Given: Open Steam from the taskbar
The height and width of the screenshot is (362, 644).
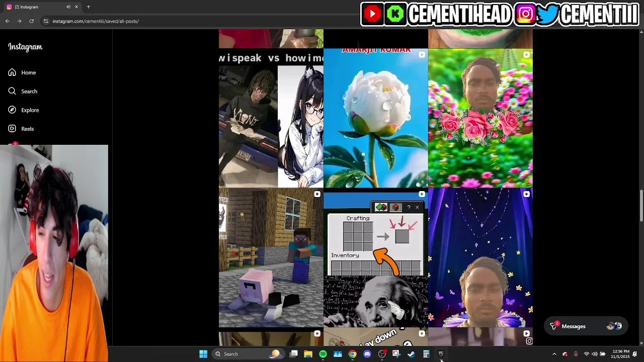Looking at the screenshot, I should coord(411,354).
